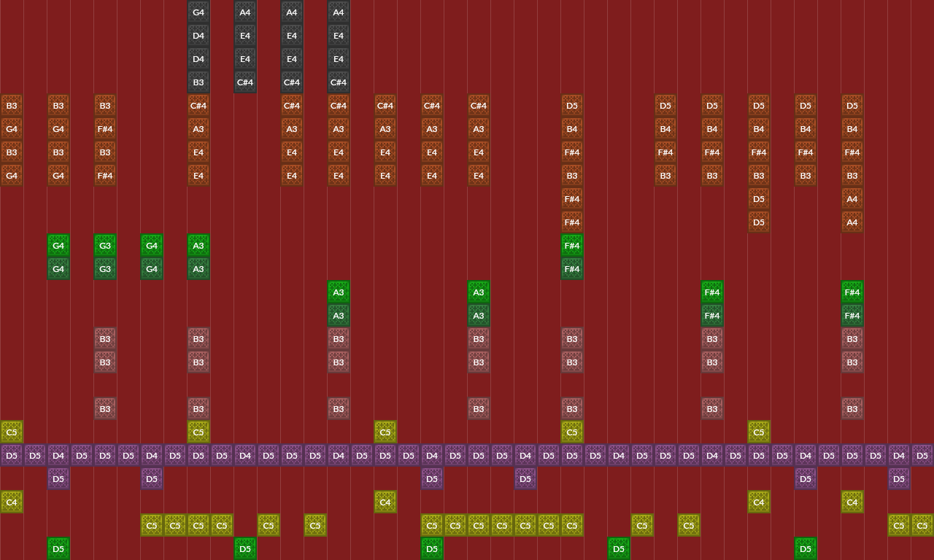Viewport: 934px width, 560px height.
Task: Select the orange F#4 note in the third column
Action: [105, 129]
